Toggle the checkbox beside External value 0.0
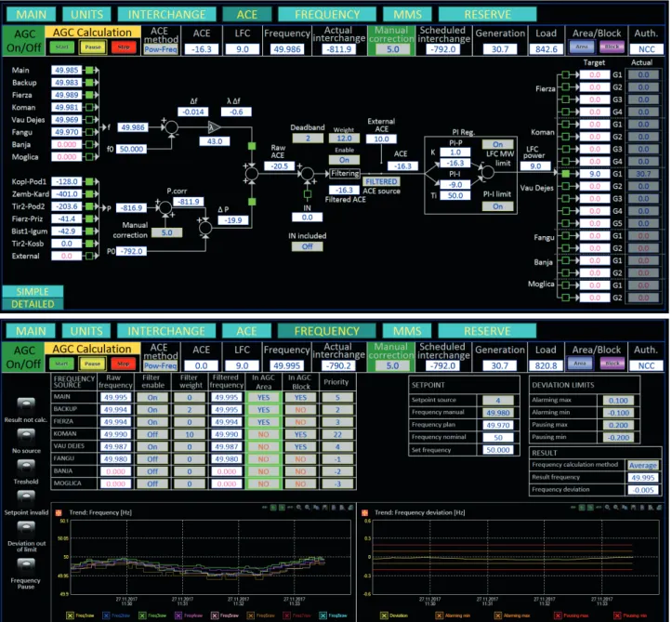 point(89,256)
